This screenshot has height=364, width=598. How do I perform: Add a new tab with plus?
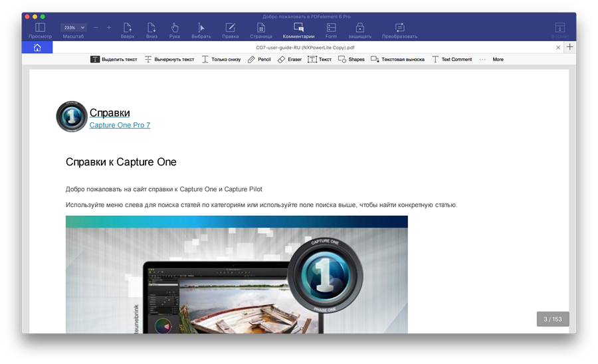coord(570,47)
